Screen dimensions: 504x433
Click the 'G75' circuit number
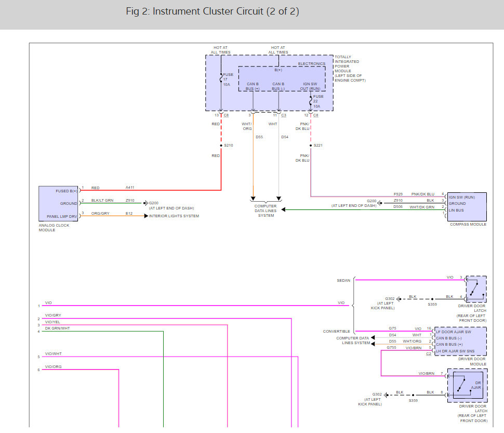click(x=392, y=329)
